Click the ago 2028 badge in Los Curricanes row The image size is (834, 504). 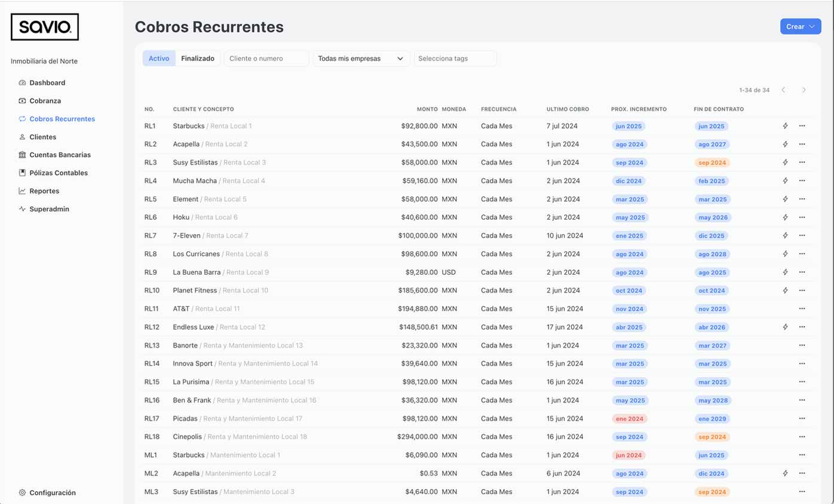(712, 254)
